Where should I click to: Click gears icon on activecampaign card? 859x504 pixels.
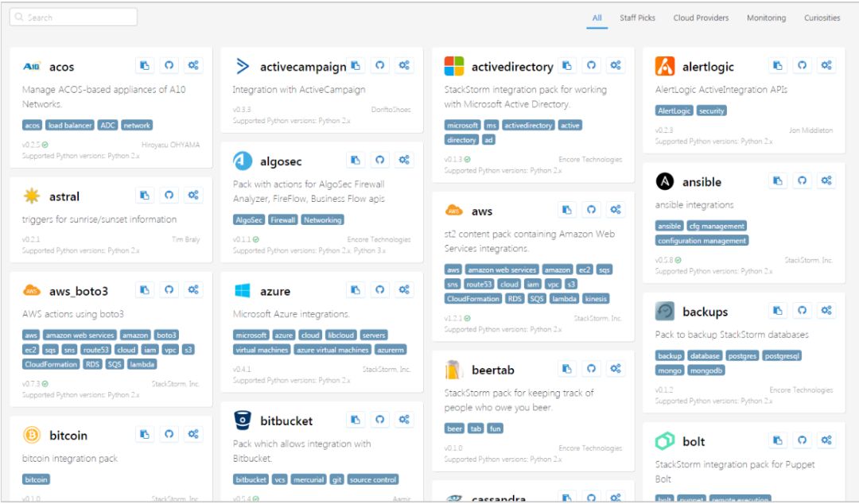pos(404,65)
